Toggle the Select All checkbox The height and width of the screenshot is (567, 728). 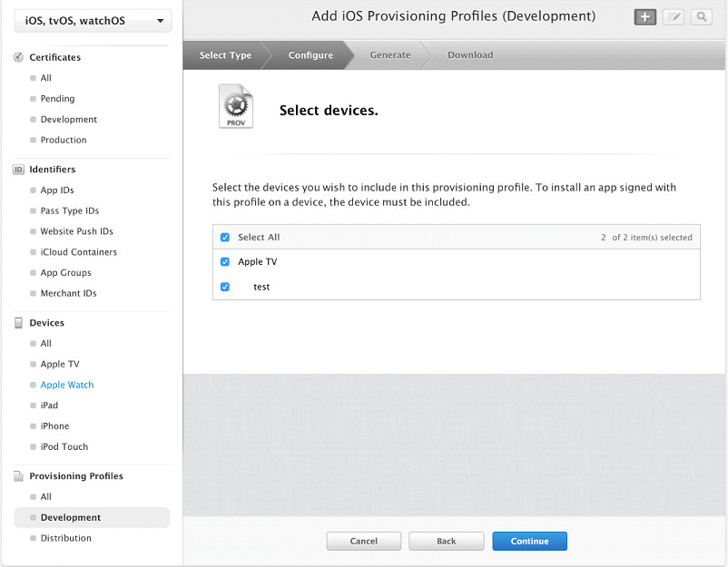point(225,238)
